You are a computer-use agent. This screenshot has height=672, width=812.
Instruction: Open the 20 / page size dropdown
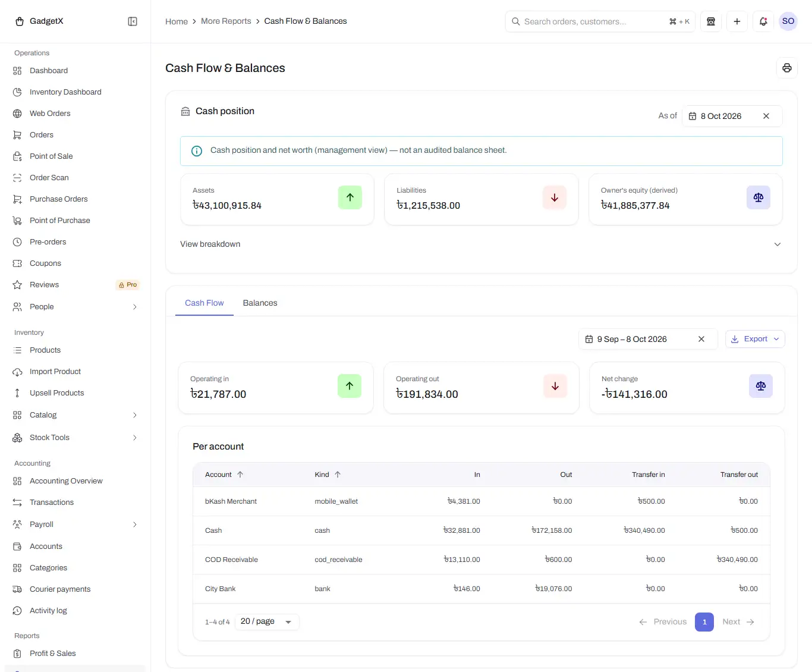(267, 621)
